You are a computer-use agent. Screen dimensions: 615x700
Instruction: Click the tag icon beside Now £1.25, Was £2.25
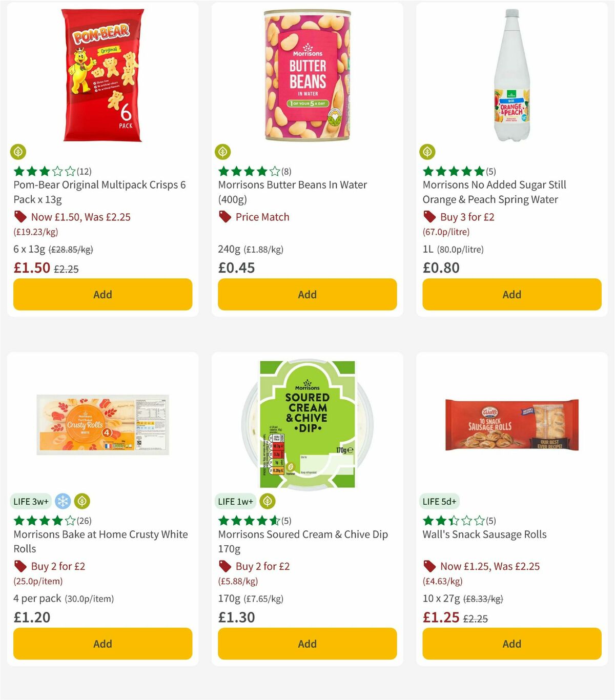click(x=428, y=566)
